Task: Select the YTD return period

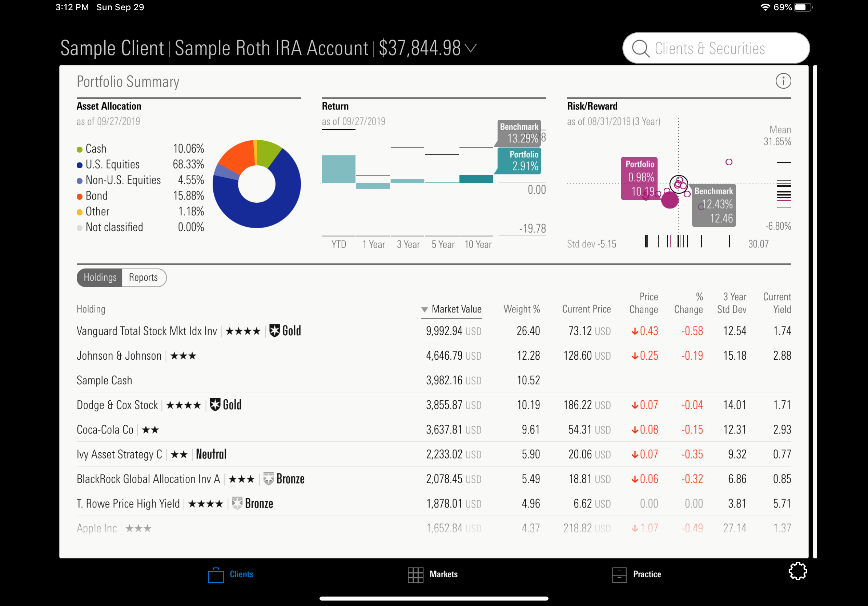Action: coord(339,245)
